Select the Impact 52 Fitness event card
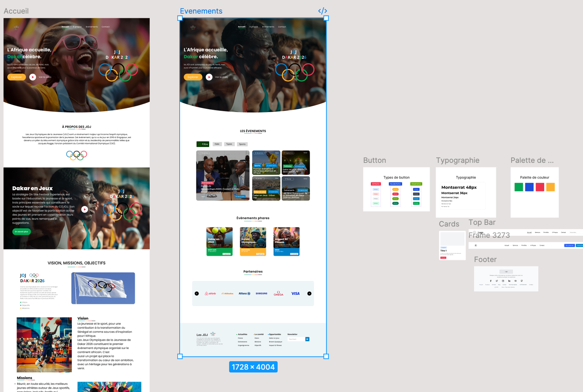Viewport: 583px width, 392px height. [x=286, y=242]
